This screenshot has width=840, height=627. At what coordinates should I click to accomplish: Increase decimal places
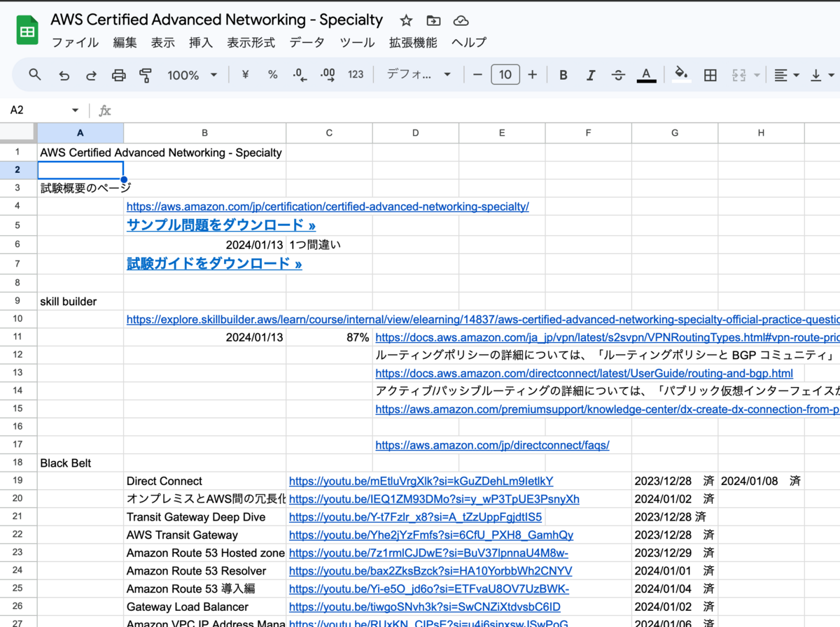coord(327,75)
